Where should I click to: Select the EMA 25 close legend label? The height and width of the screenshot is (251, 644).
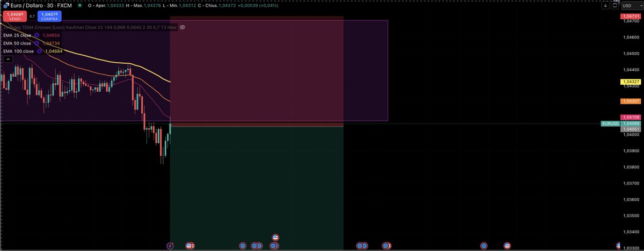[x=17, y=35]
